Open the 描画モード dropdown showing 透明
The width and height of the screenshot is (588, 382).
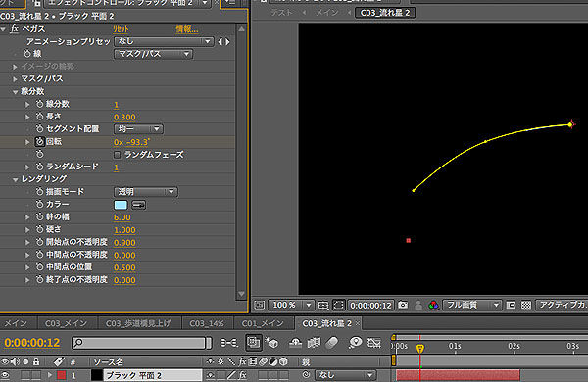click(145, 192)
